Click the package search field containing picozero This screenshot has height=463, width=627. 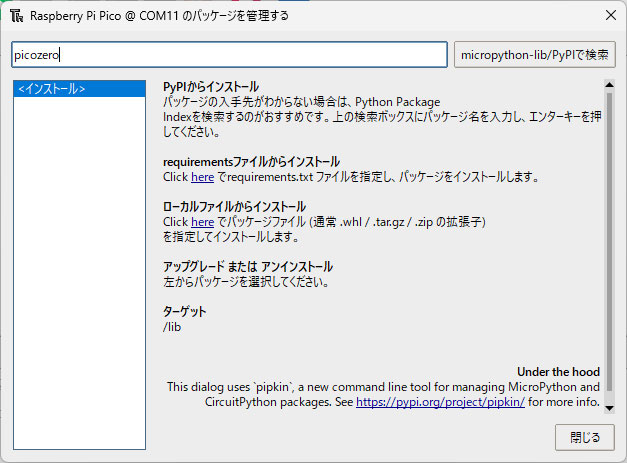(229, 54)
